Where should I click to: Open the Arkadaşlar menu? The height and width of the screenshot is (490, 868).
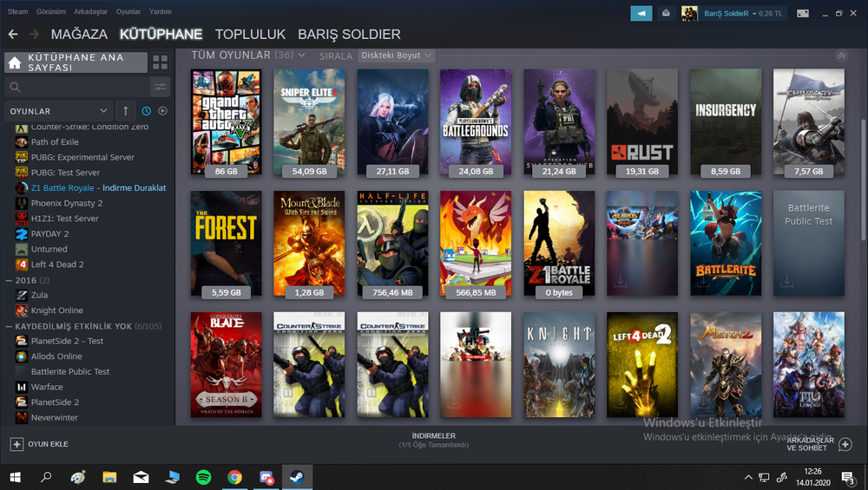[91, 11]
